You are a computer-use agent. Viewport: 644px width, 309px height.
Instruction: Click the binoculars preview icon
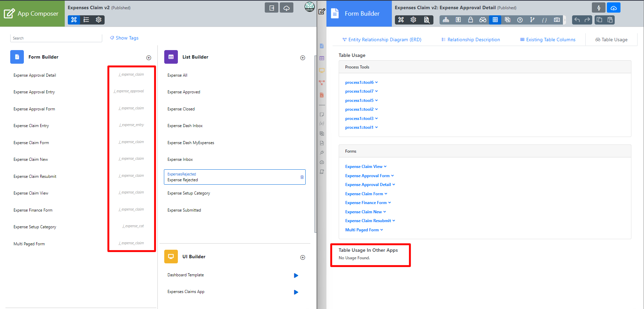pos(483,20)
